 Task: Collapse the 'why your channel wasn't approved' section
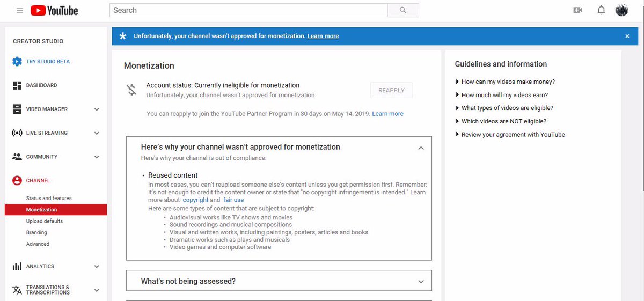tap(421, 148)
